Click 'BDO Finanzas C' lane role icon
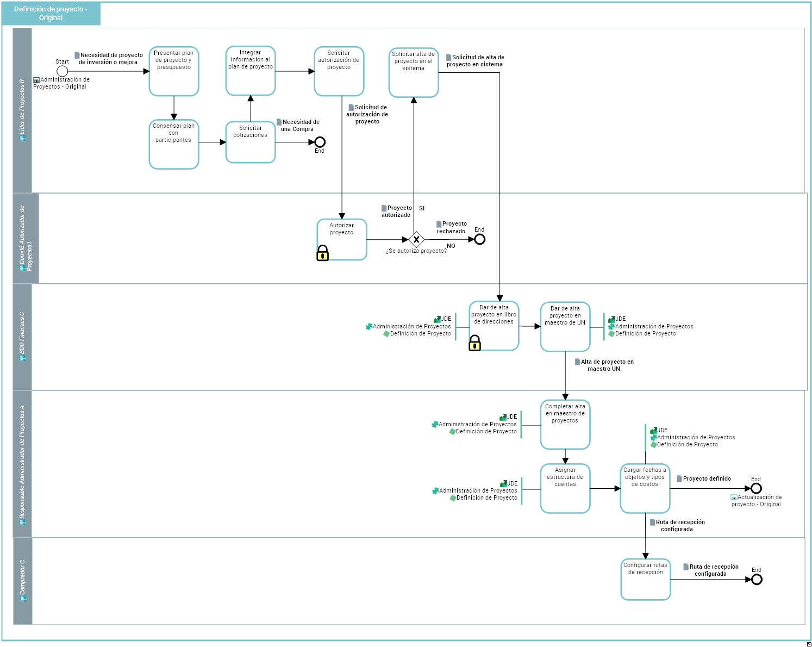Image resolution: width=812 pixels, height=647 pixels. [23, 358]
